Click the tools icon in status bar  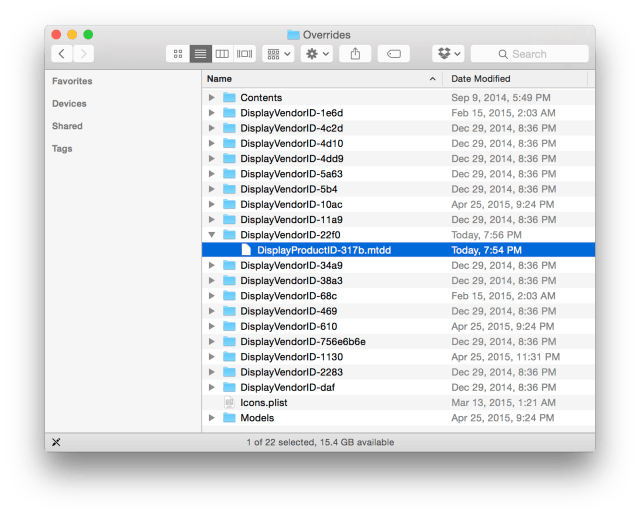click(x=56, y=442)
